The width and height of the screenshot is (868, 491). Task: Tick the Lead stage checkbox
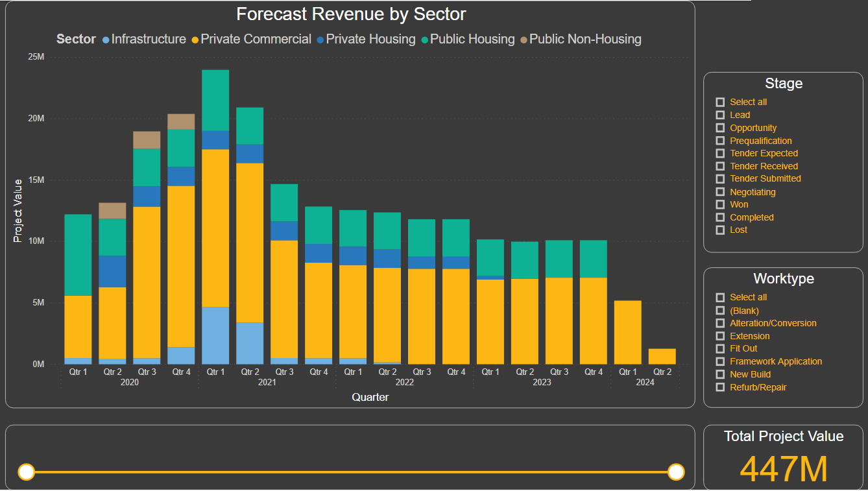click(x=720, y=115)
